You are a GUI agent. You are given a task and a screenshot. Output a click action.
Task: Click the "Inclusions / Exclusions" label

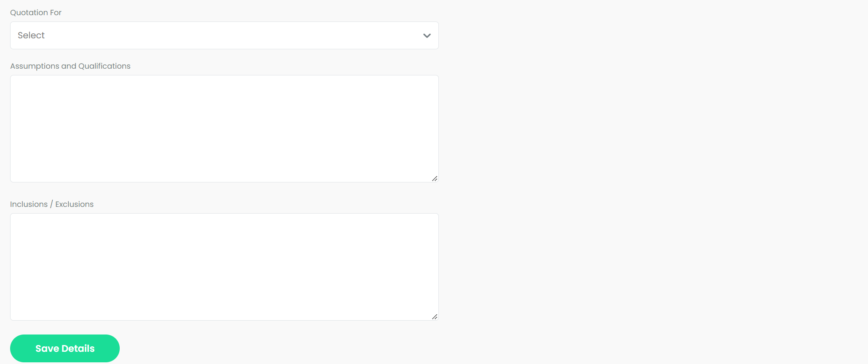[x=52, y=204]
